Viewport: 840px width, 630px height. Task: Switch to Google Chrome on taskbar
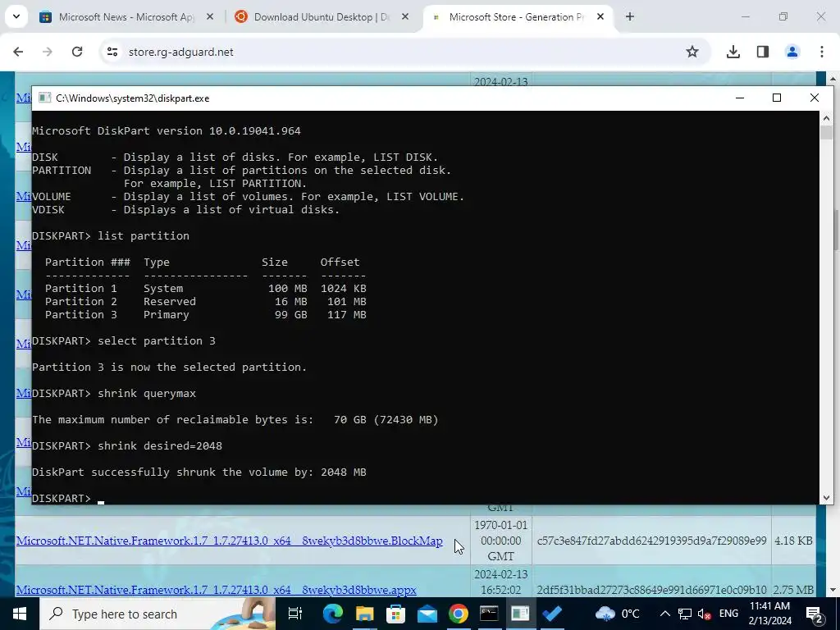[x=458, y=614]
